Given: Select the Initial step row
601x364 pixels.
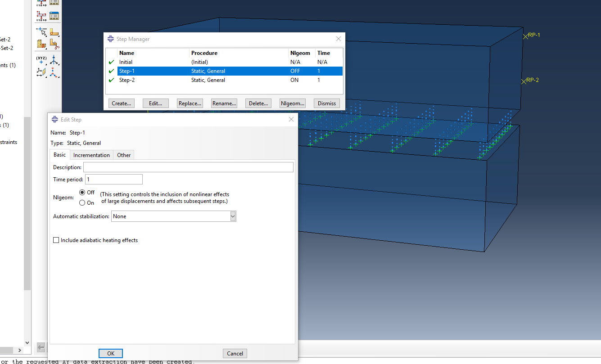Looking at the screenshot, I should 224,62.
